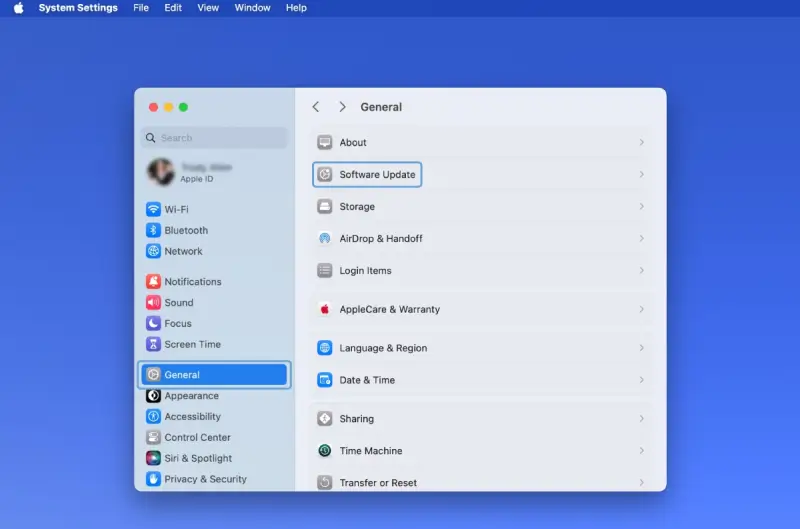
Task: Click the Privacy & Security hand icon
Action: (153, 479)
